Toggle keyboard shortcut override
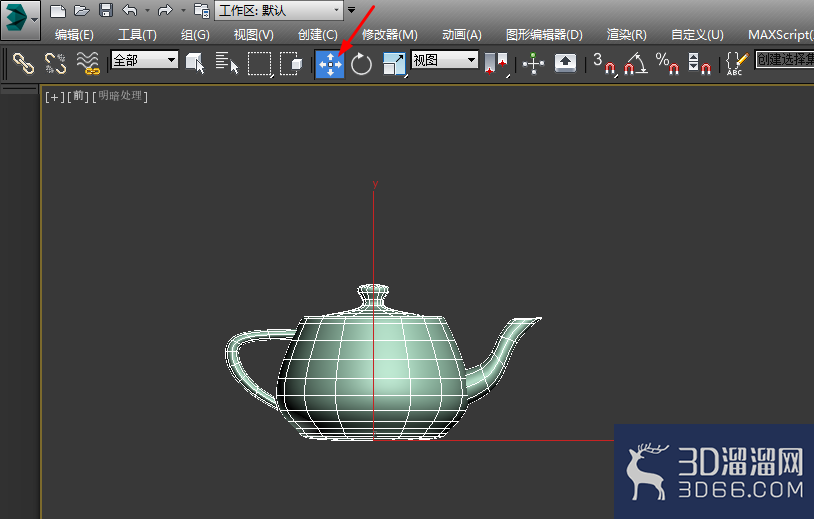814x519 pixels. tap(565, 63)
